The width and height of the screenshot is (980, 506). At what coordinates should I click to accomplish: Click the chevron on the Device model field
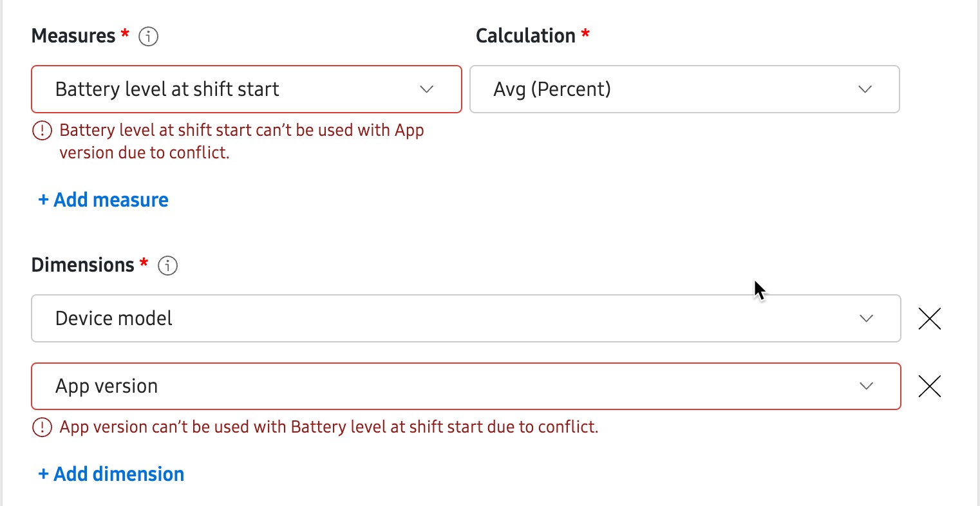coord(865,318)
